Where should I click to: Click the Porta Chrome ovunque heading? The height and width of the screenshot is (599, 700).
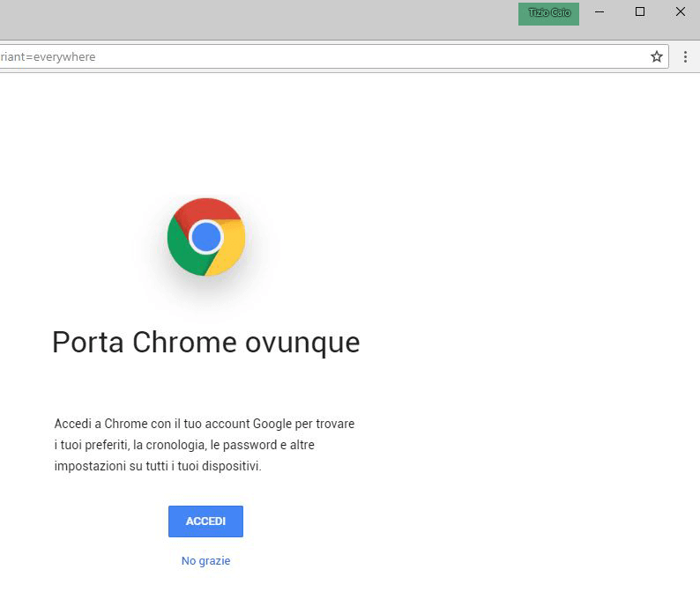pyautogui.click(x=205, y=343)
